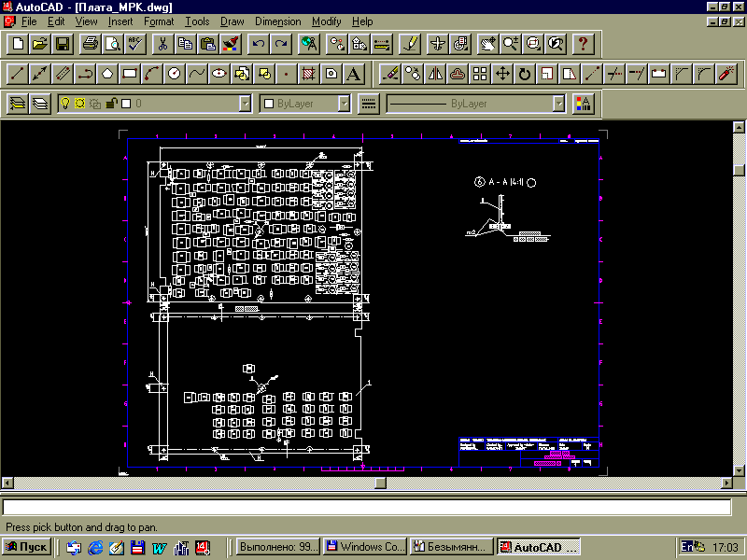Image resolution: width=747 pixels, height=560 pixels.
Task: Select the Rotate modify tool
Action: point(525,74)
